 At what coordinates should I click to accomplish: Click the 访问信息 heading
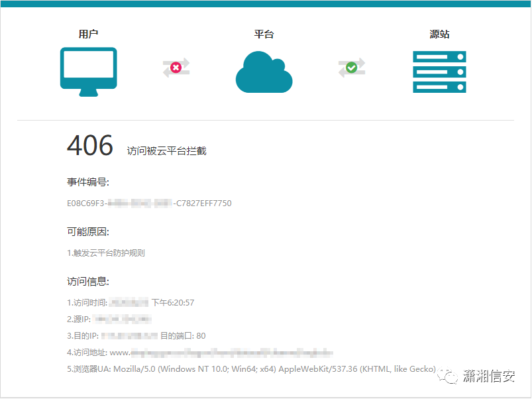tap(88, 281)
